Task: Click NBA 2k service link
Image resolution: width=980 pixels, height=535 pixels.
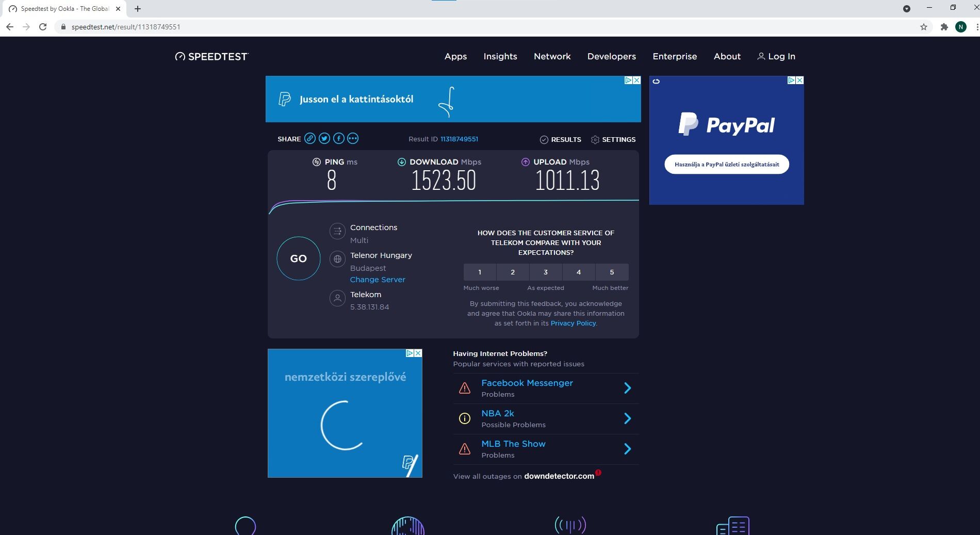Action: (498, 413)
